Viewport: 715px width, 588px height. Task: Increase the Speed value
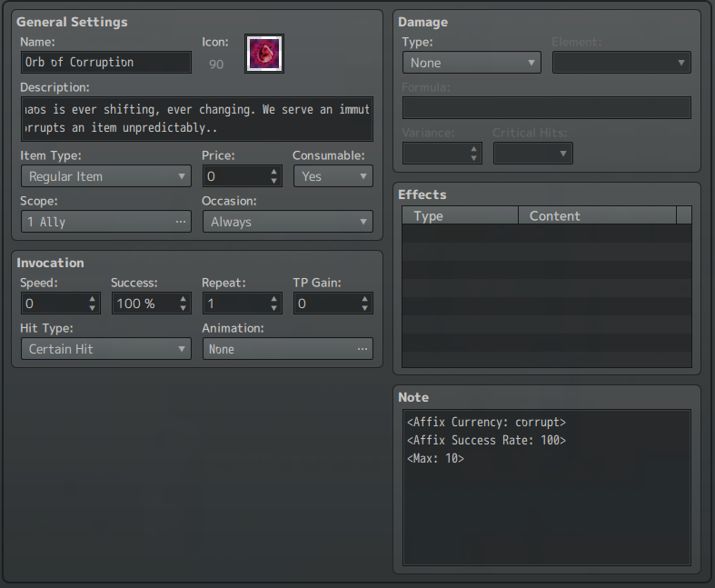pos(93,298)
